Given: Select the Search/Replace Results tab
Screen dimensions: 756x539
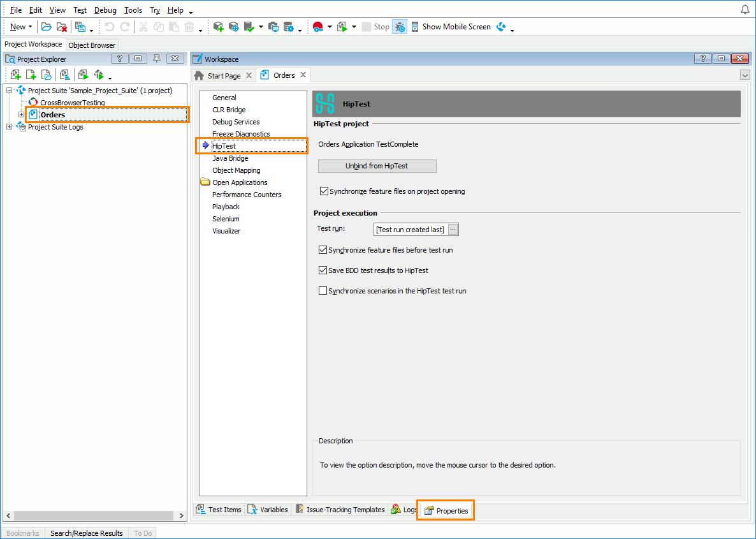Looking at the screenshot, I should click(x=87, y=533).
